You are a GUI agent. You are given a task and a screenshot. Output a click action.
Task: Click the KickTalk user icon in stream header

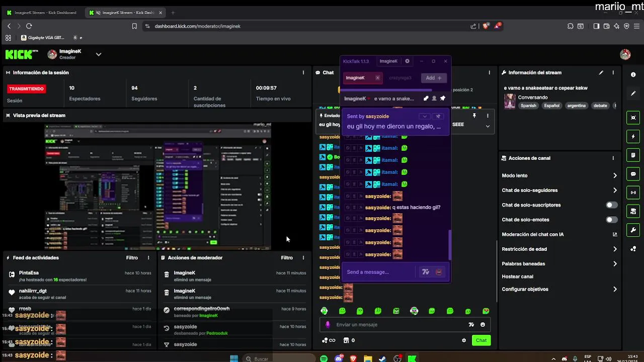click(434, 99)
